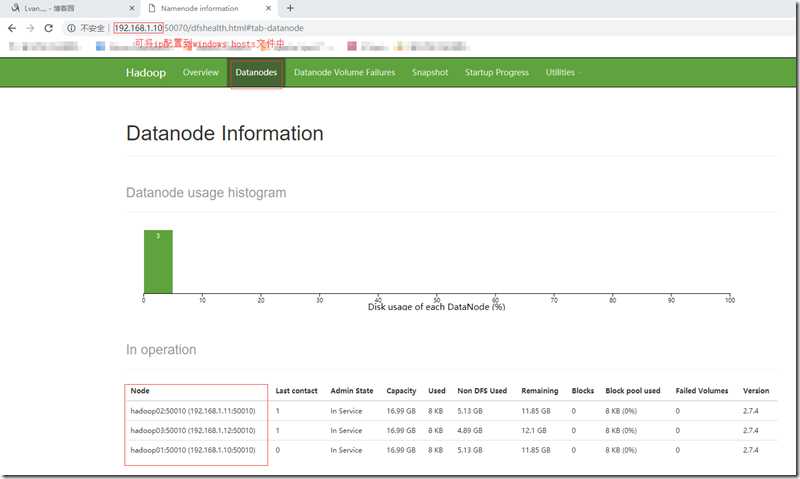Click the Node column header

[x=140, y=391]
